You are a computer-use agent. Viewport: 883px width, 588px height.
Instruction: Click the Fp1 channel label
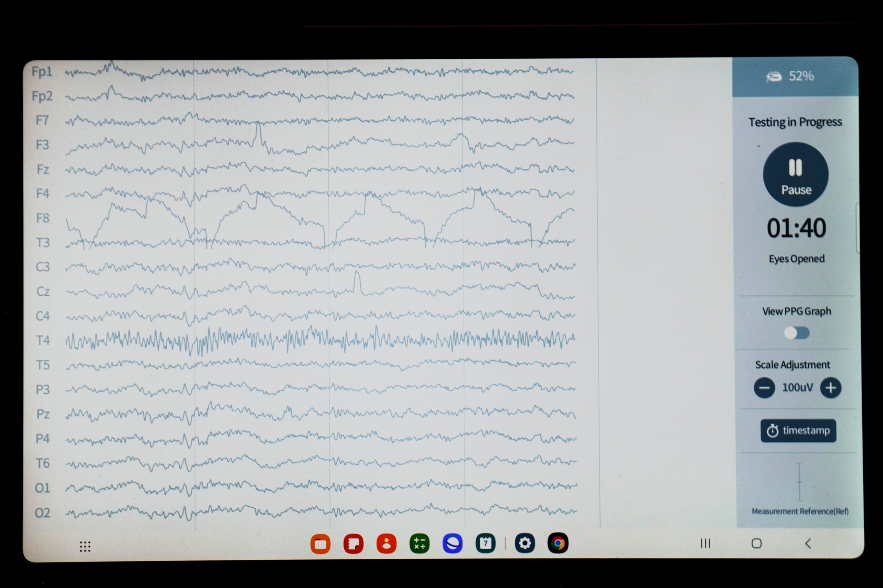(42, 71)
